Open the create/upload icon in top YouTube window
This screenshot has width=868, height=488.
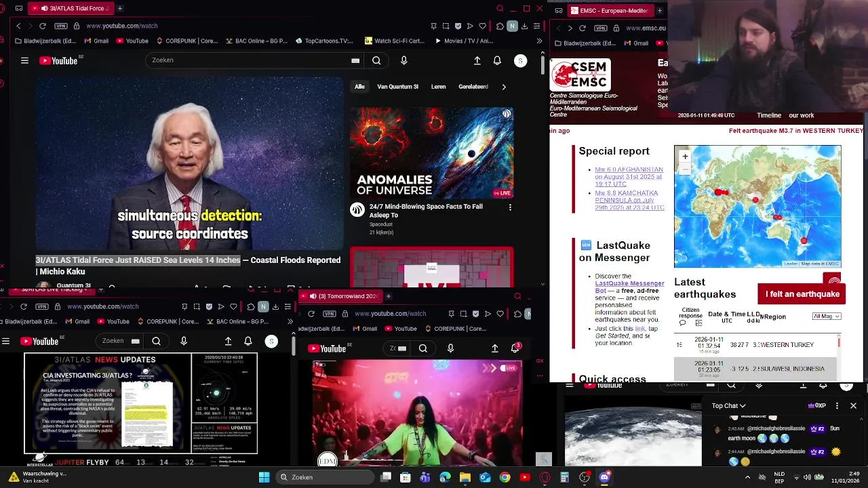(477, 60)
